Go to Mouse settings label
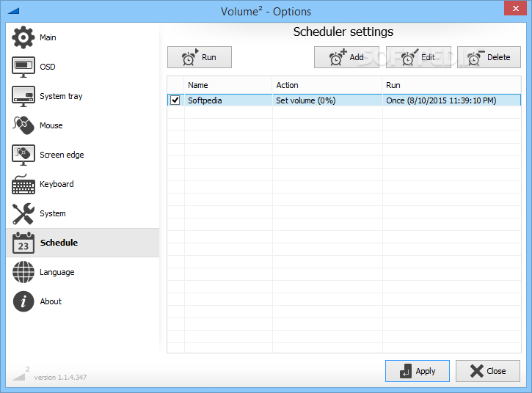532x393 pixels. click(51, 125)
